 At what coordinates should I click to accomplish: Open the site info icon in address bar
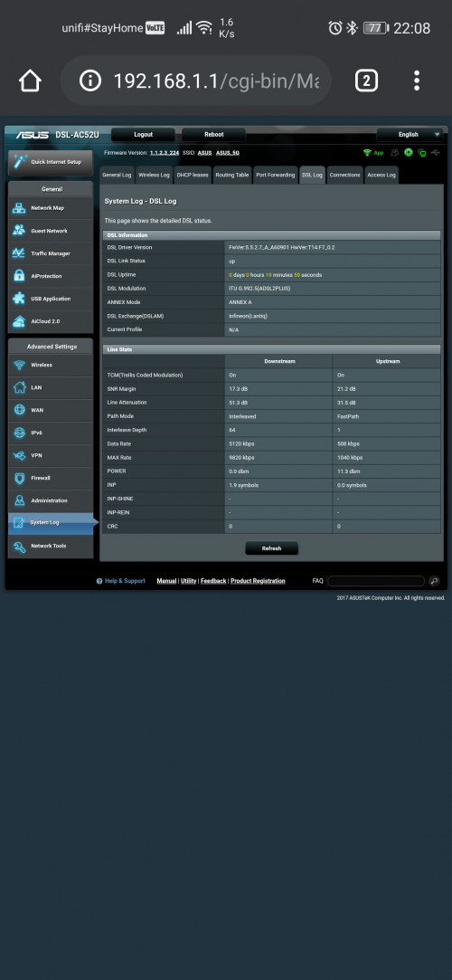pyautogui.click(x=90, y=81)
